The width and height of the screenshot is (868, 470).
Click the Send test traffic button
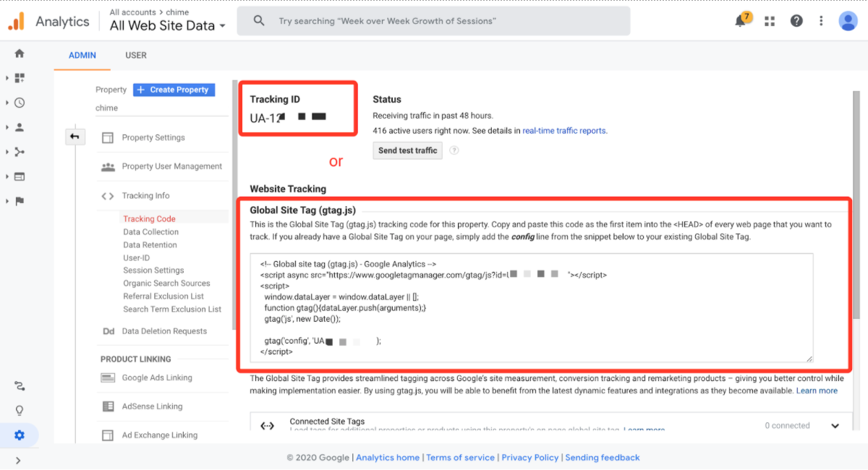(407, 150)
